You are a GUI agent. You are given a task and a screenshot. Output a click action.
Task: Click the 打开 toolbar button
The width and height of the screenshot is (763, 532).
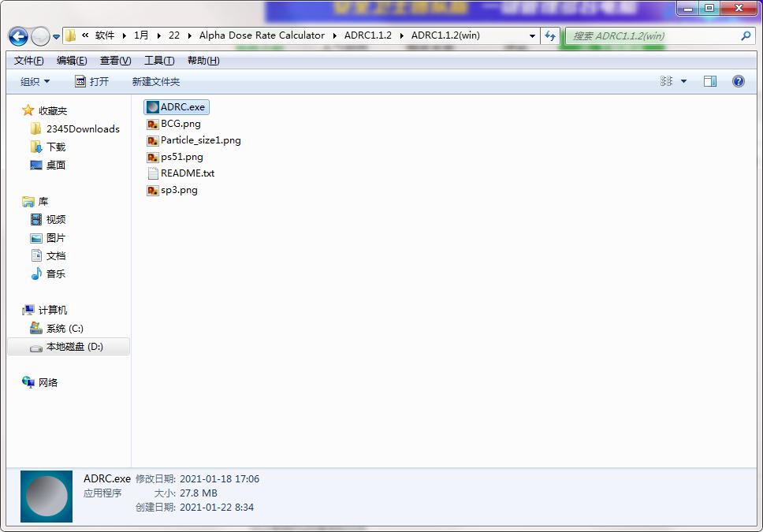91,82
